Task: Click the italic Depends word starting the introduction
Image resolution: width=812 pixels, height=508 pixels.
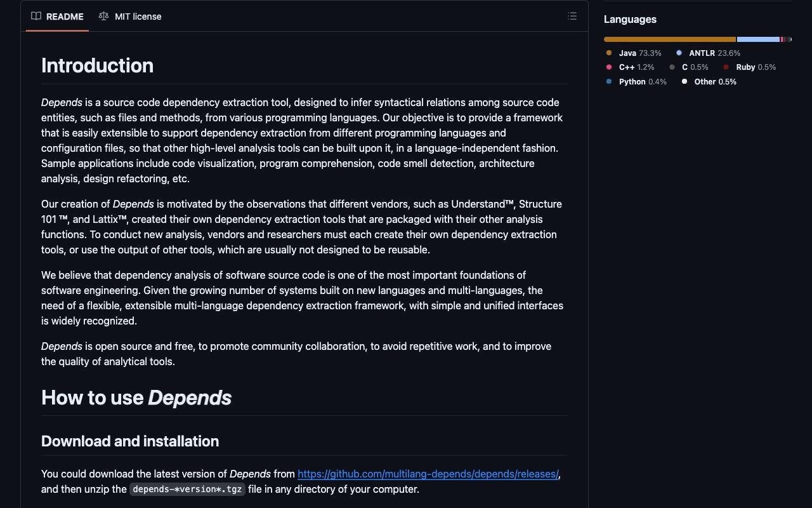Action: click(62, 102)
